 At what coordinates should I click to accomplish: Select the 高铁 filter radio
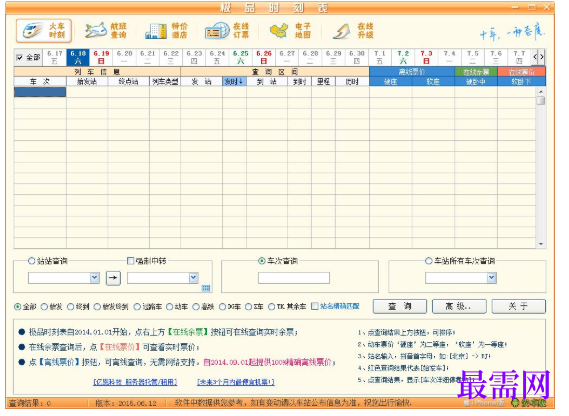(x=196, y=307)
